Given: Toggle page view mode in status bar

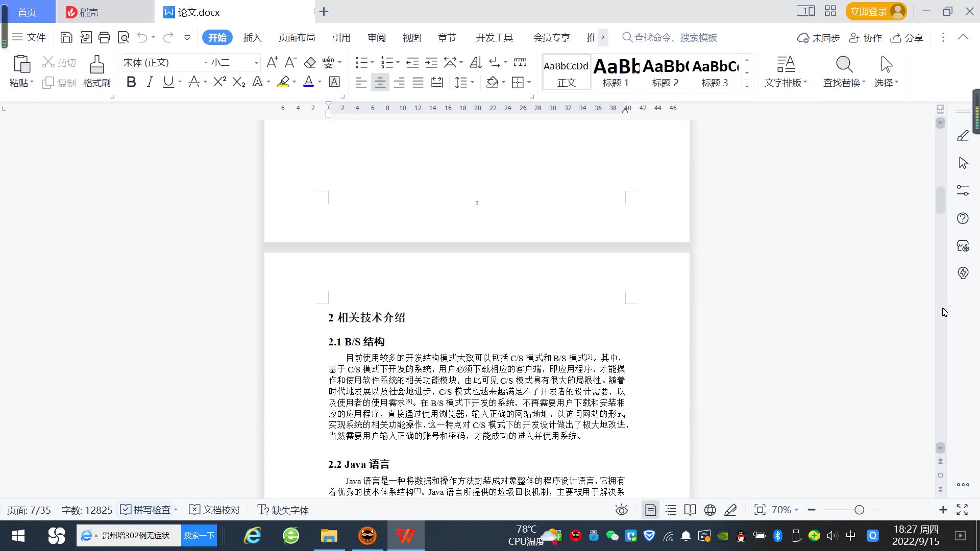Looking at the screenshot, I should [651, 510].
